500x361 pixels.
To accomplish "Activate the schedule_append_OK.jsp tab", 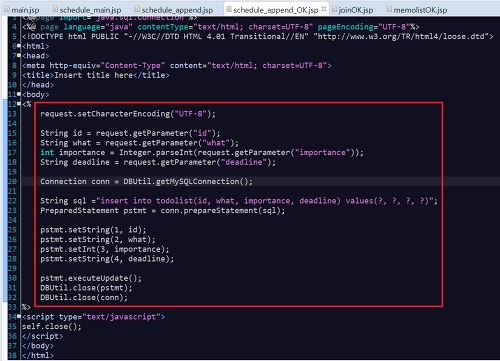I will click(275, 10).
